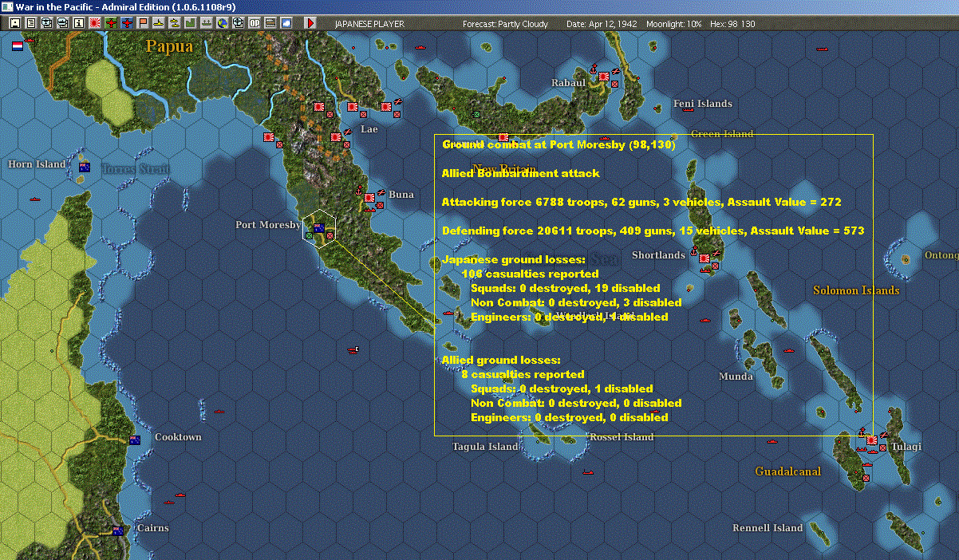Image resolution: width=959 pixels, height=560 pixels.
Task: Click the 'Lae' map label
Action: (x=369, y=128)
